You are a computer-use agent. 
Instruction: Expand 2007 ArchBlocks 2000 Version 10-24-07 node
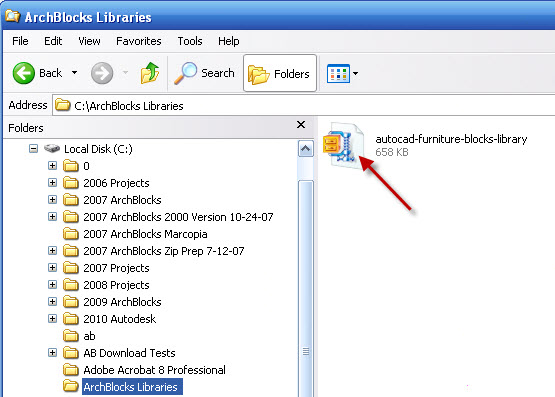click(52, 216)
